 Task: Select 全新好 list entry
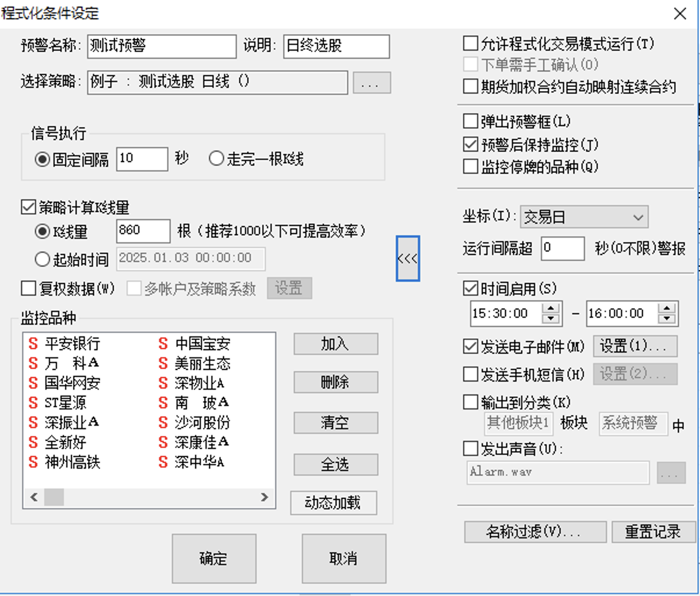click(66, 443)
